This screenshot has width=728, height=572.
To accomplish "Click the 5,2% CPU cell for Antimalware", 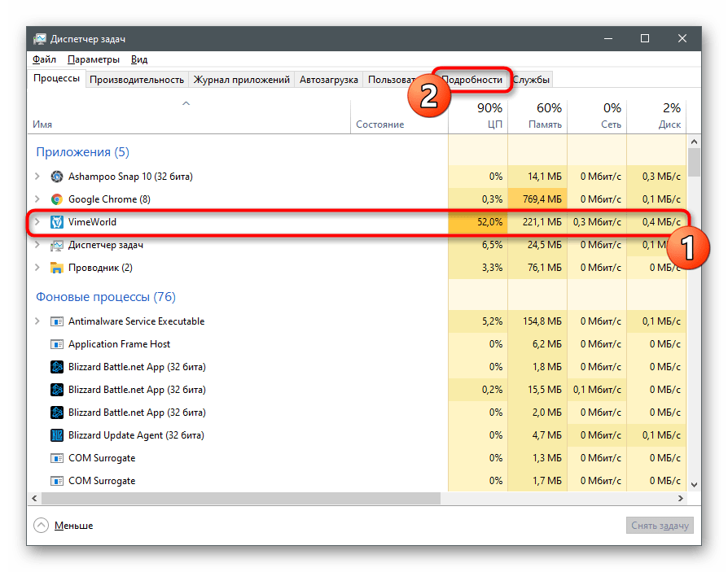I will [x=478, y=321].
